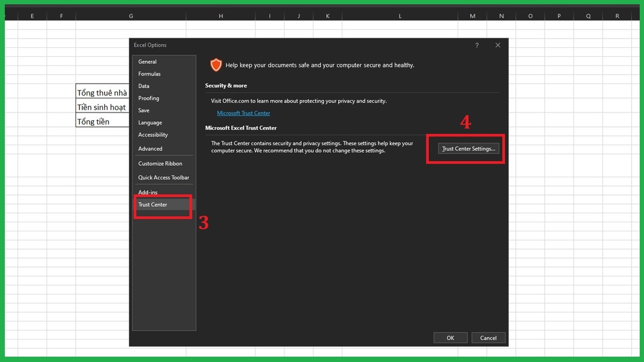The image size is (644, 362).
Task: Select the Language options category
Action: pos(150,123)
